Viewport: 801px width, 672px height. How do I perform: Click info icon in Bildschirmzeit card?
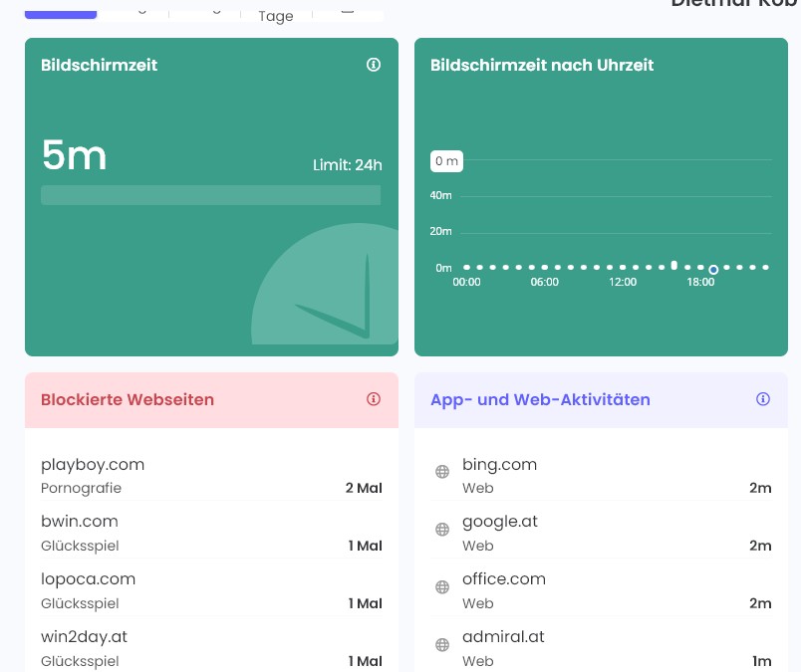click(374, 65)
